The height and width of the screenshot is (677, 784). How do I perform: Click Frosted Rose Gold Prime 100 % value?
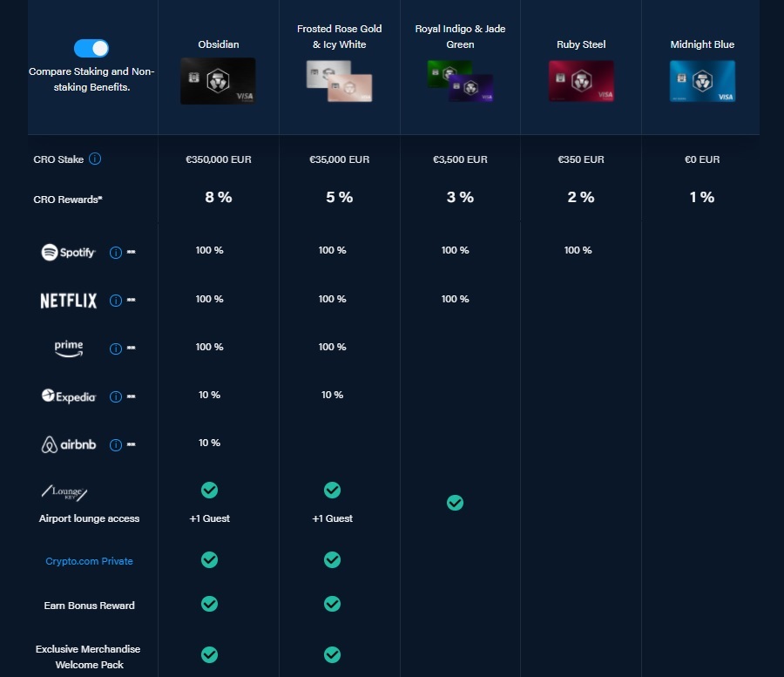pos(333,347)
